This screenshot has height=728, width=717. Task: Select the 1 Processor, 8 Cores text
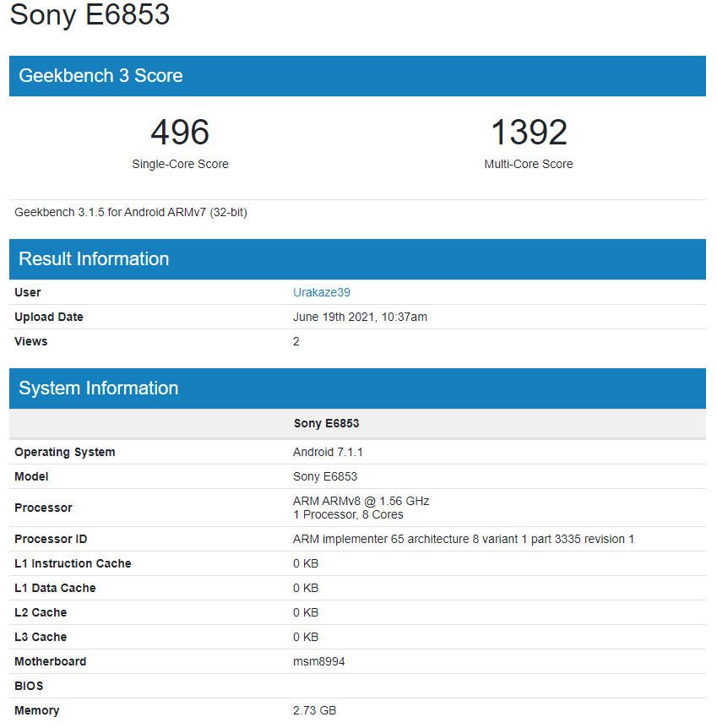[x=348, y=515]
